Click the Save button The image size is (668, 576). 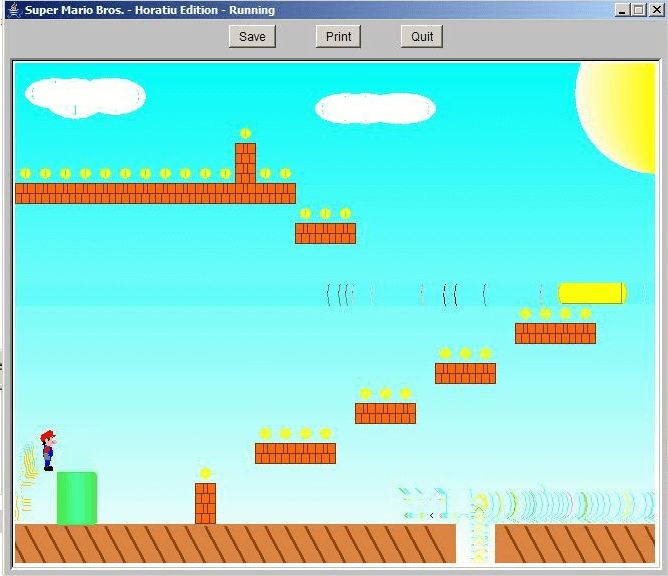(x=252, y=37)
